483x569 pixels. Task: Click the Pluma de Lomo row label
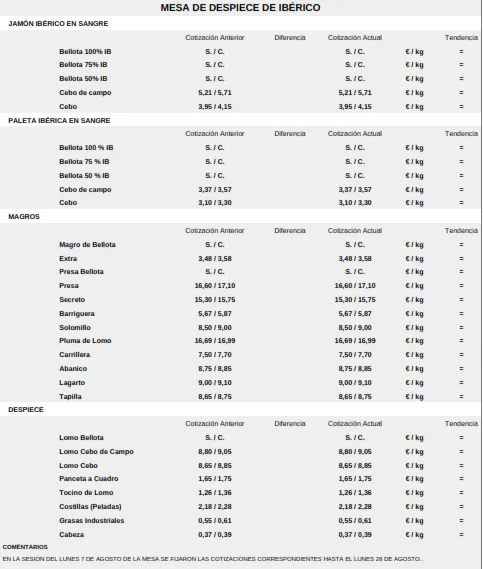[x=85, y=341]
